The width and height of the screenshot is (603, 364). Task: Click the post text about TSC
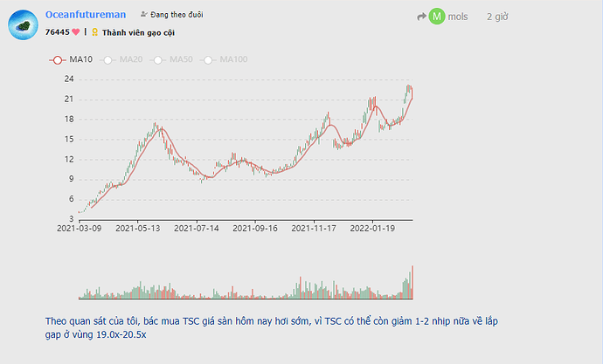(x=271, y=327)
